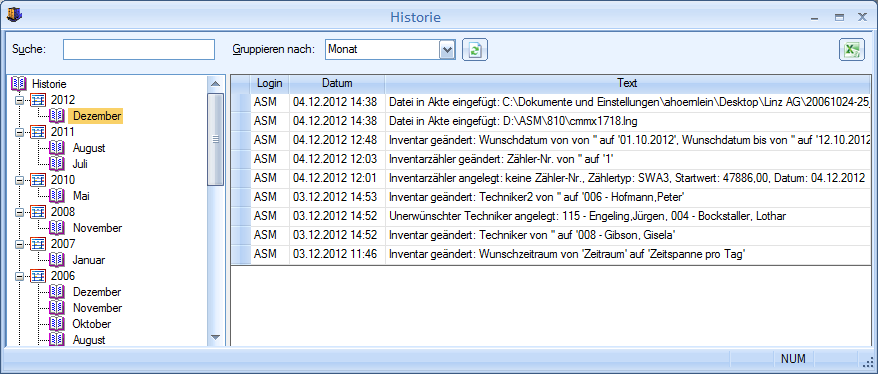This screenshot has height=374, width=878.
Task: Click the book icon beside Oktober
Action: pos(57,324)
